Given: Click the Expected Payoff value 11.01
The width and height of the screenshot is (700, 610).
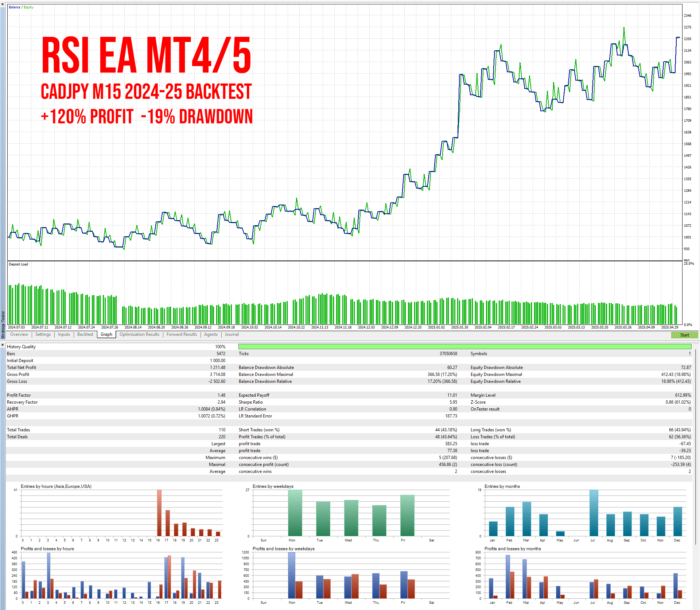Looking at the screenshot, I should 452,395.
